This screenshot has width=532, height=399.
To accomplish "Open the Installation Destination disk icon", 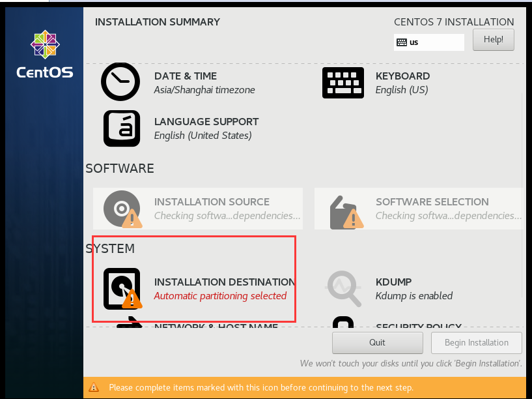I will pyautogui.click(x=122, y=289).
